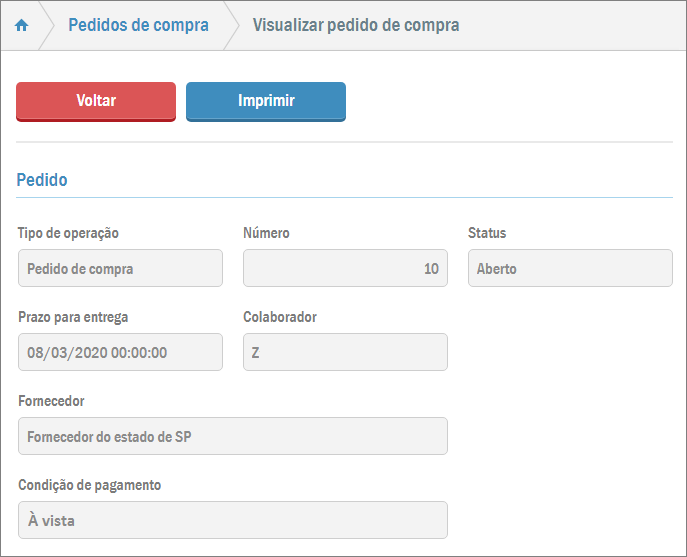This screenshot has height=557, width=687.
Task: Click the Fornecedor label text
Action: [x=51, y=401]
